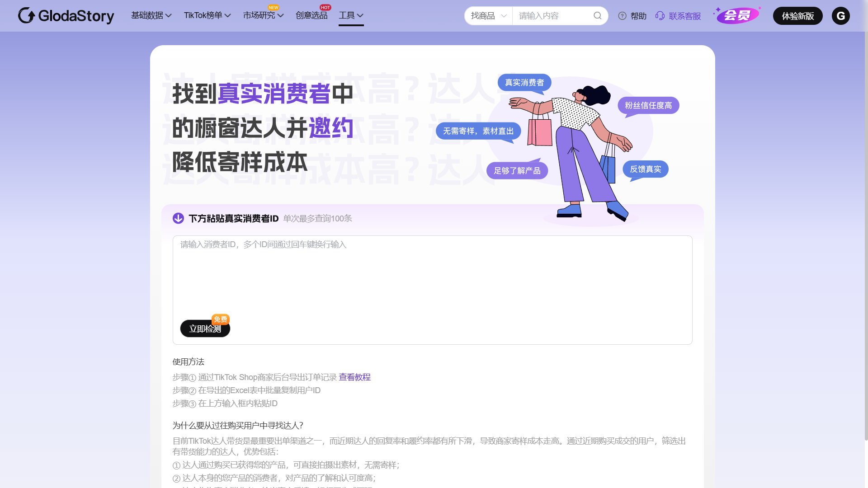
Task: Click the search magnifier icon
Action: pyautogui.click(x=598, y=16)
